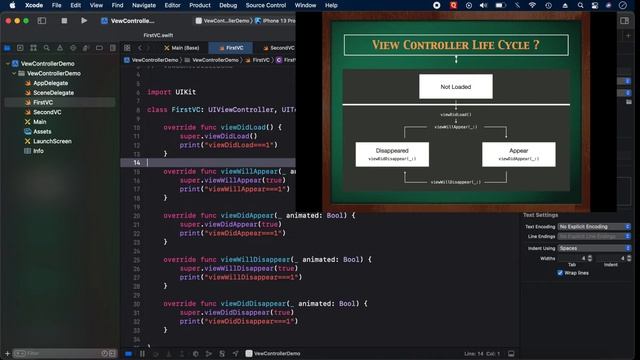Open the Source Control menu

click(x=266, y=5)
